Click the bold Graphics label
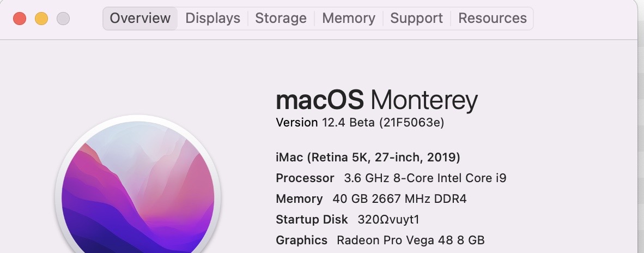The height and width of the screenshot is (253, 644). click(x=302, y=240)
